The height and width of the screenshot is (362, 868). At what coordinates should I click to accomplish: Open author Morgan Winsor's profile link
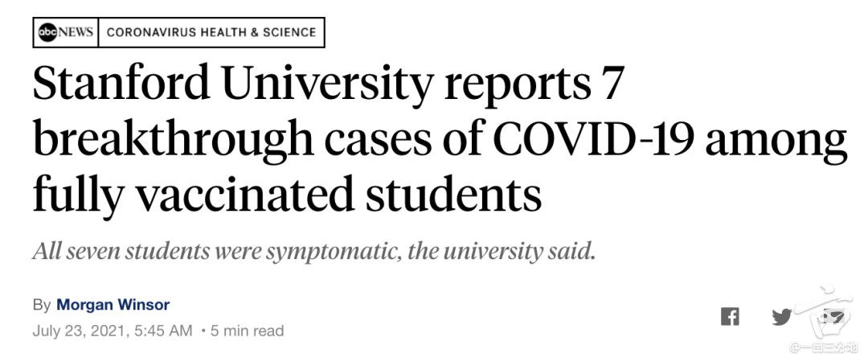[x=113, y=304]
